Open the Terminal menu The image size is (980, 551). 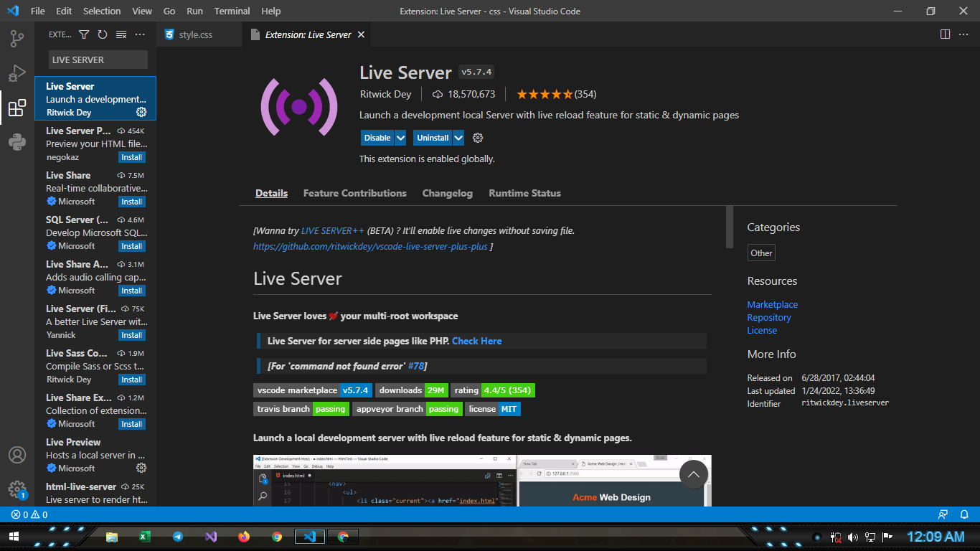click(x=232, y=11)
